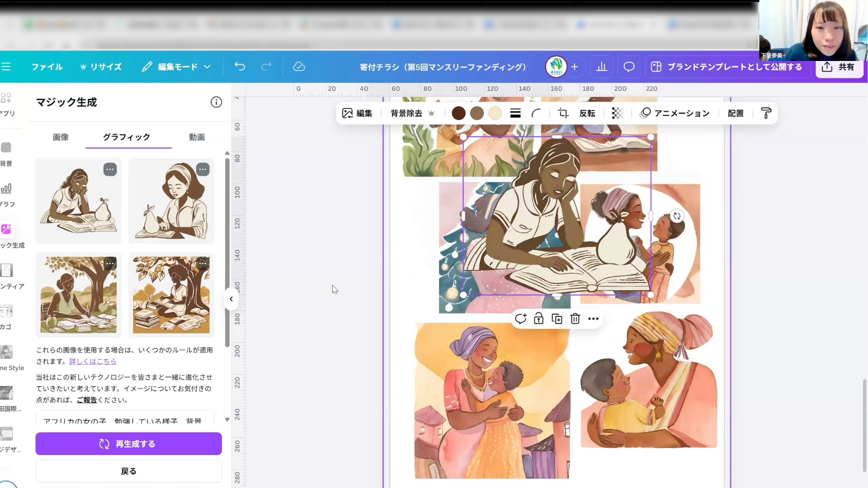Click the 再生成する button
The width and height of the screenshot is (868, 488).
128,444
